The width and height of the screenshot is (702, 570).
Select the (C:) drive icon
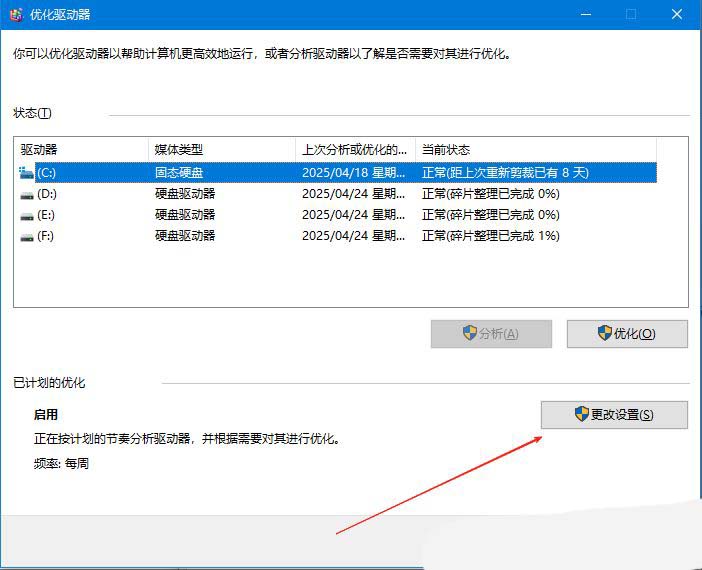click(26, 172)
